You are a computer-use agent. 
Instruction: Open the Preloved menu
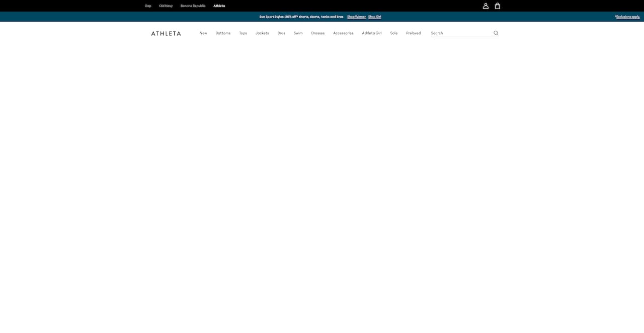(414, 33)
